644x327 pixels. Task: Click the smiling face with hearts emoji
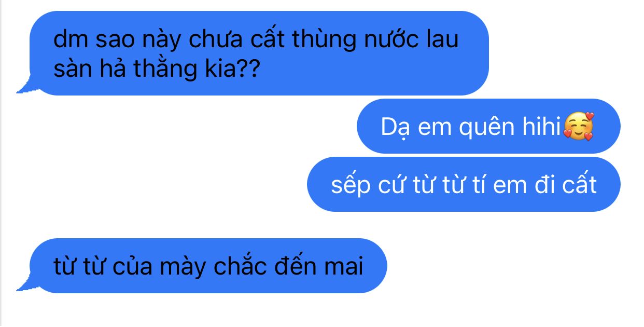(x=578, y=127)
